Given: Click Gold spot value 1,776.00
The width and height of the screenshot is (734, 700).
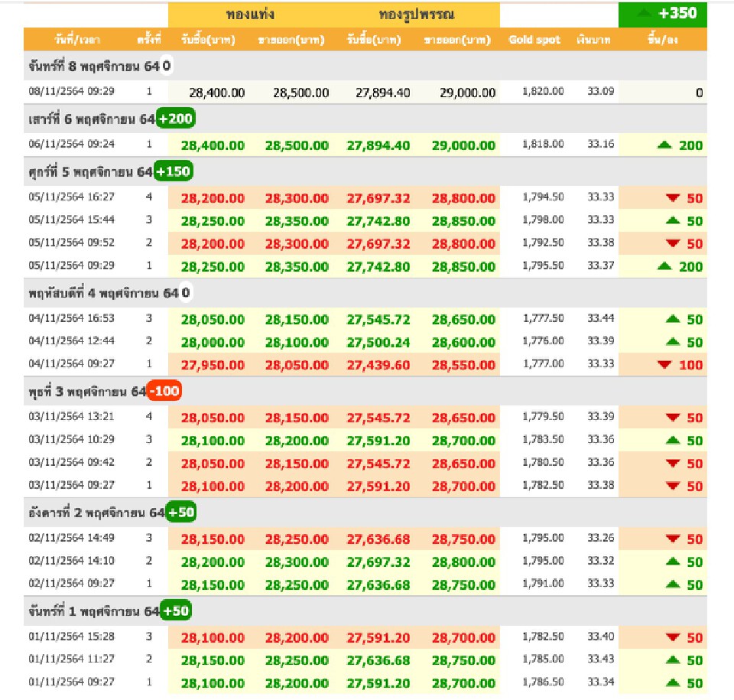Looking at the screenshot, I should tap(543, 340).
